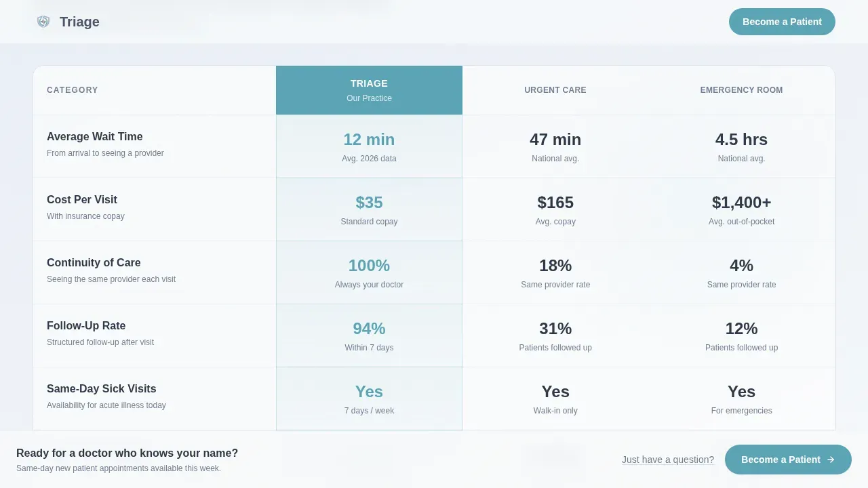
Task: Select the Urgent Care column header
Action: coord(555,90)
